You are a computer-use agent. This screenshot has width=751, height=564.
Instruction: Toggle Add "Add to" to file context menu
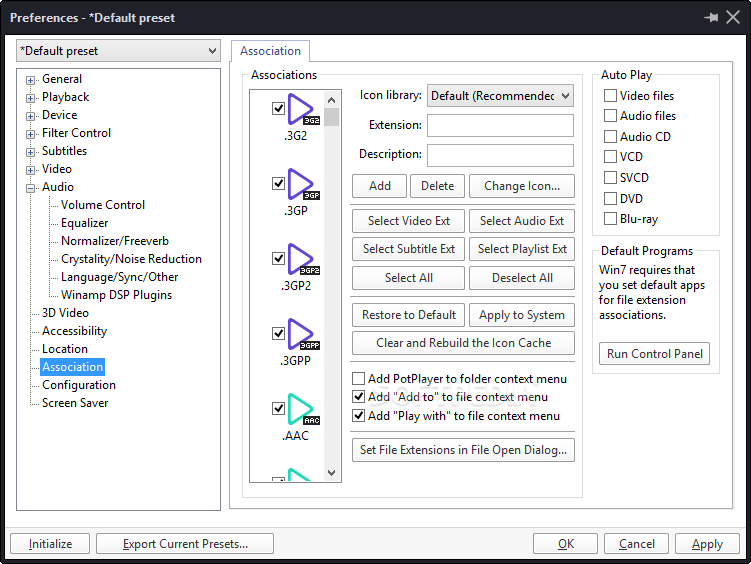[x=359, y=397]
